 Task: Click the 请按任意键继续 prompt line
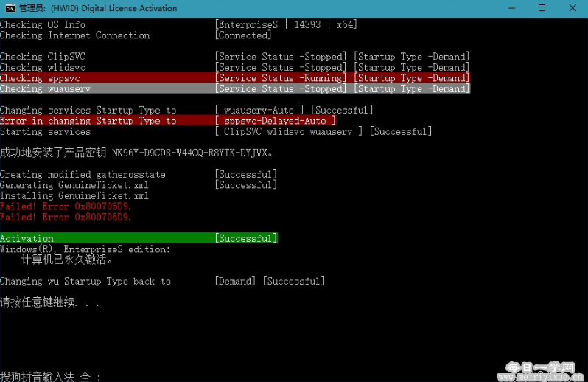[49, 302]
